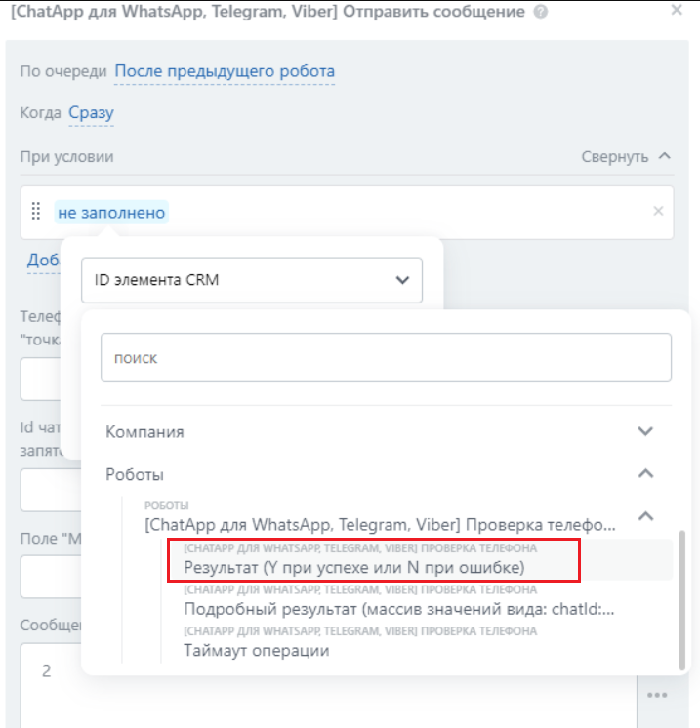Click the help question mark icon in title
This screenshot has height=728, width=700.
(x=541, y=13)
